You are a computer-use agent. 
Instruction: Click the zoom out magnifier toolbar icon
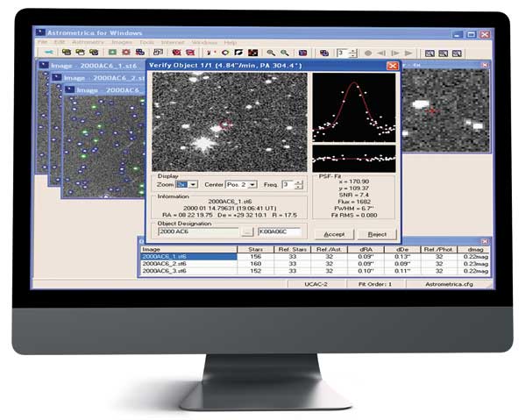(284, 53)
